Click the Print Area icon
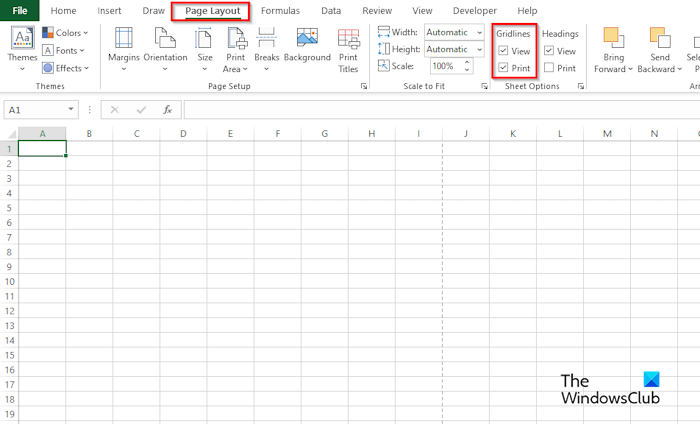This screenshot has height=424, width=700. coord(236,38)
